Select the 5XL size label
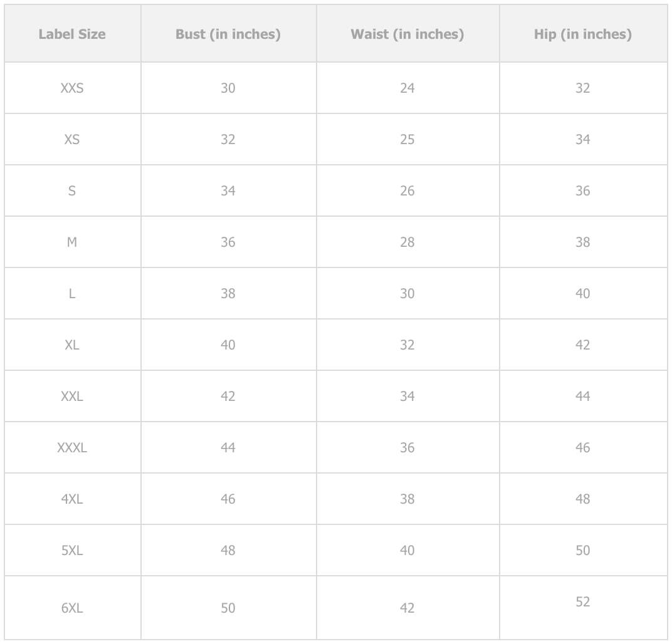 click(72, 551)
